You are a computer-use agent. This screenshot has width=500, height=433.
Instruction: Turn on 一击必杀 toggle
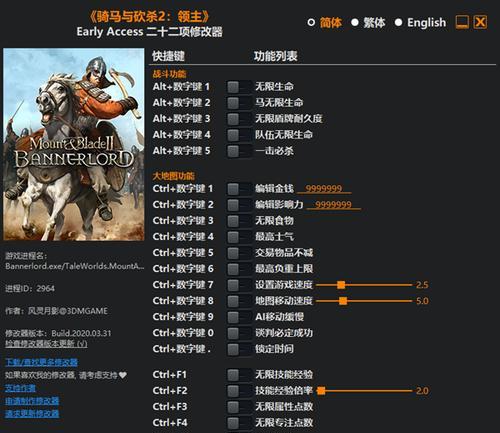[x=239, y=151]
